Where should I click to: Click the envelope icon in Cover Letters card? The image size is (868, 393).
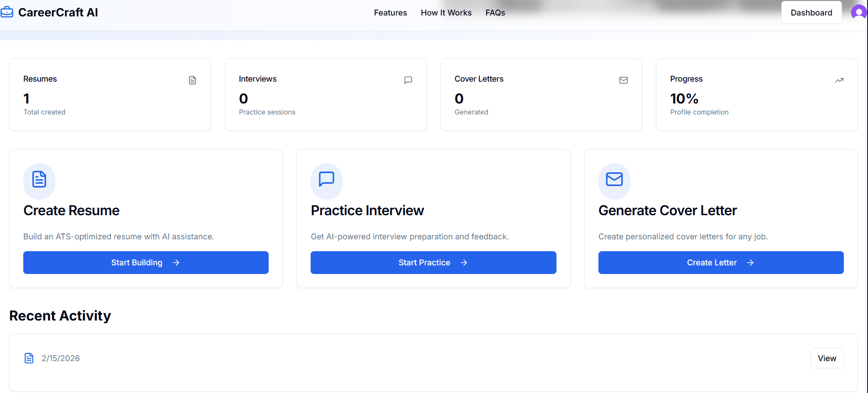tap(624, 80)
